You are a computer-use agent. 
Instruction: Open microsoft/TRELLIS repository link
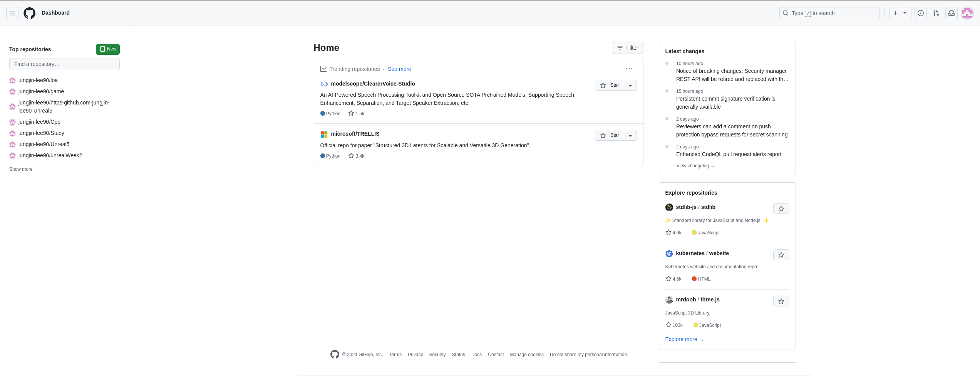(x=355, y=134)
